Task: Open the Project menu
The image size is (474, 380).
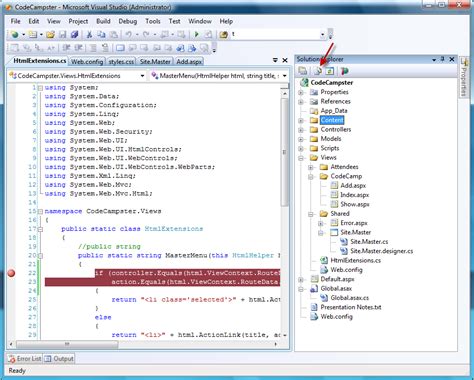Action: pos(78,21)
